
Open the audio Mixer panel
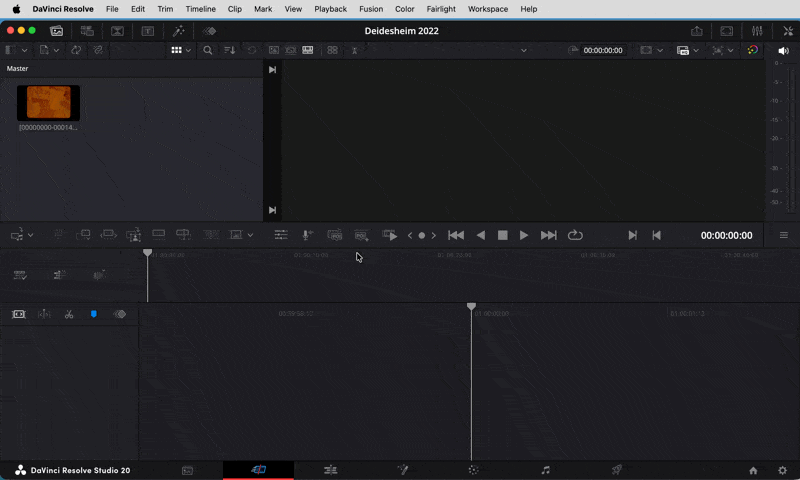(x=757, y=31)
